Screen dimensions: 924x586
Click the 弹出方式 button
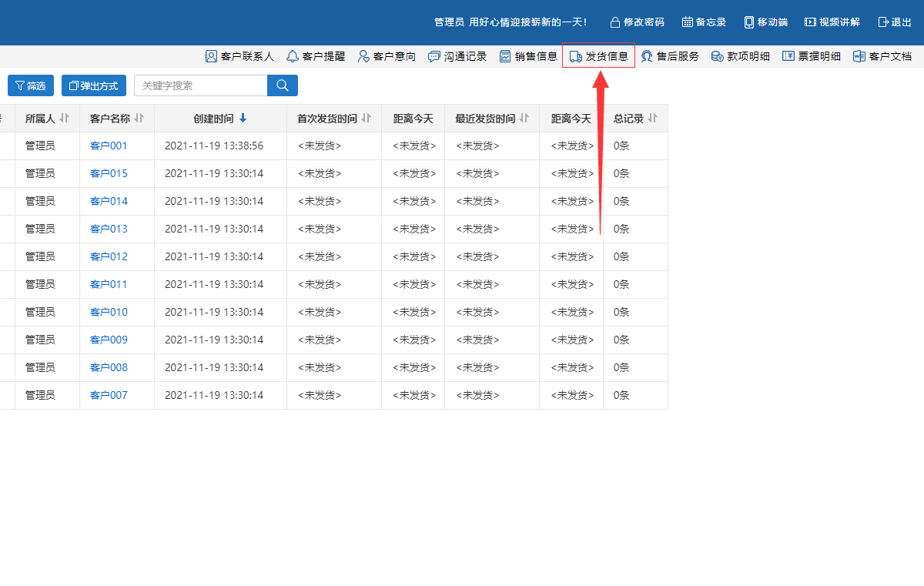click(x=94, y=85)
